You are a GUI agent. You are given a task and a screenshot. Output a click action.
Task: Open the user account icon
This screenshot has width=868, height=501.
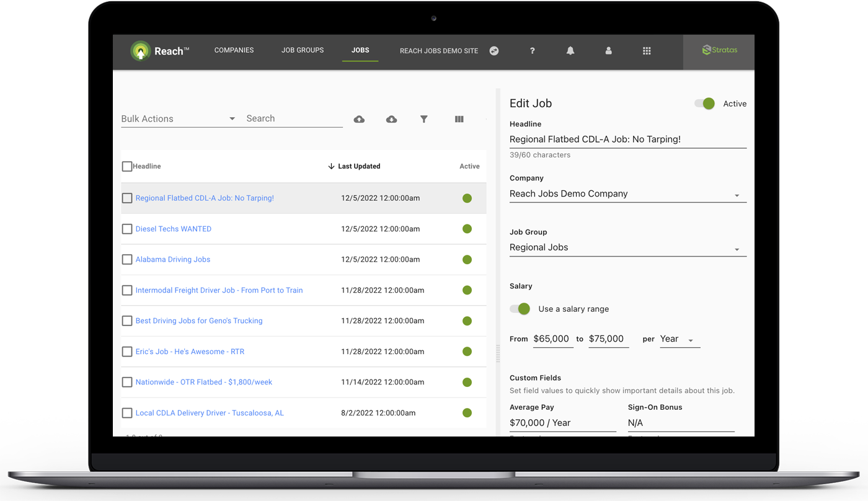pyautogui.click(x=609, y=51)
